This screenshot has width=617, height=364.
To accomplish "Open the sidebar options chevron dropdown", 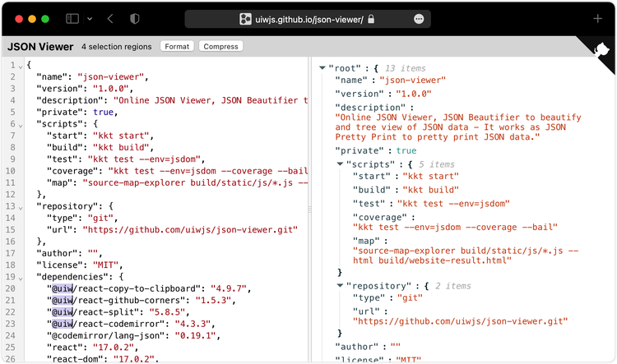I will [90, 18].
